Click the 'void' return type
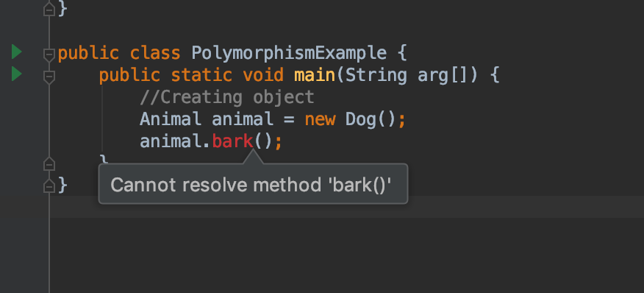 [x=263, y=75]
